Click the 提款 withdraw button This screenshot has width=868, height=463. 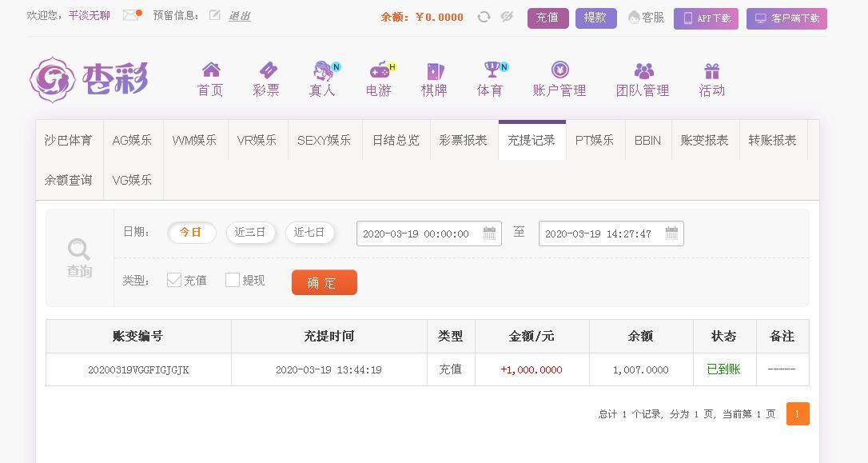pyautogui.click(x=595, y=18)
